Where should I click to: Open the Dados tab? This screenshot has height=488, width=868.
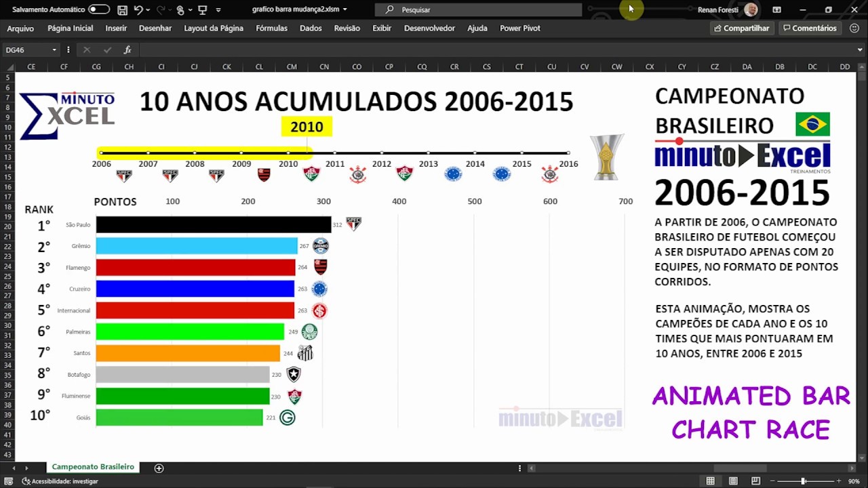click(x=311, y=28)
